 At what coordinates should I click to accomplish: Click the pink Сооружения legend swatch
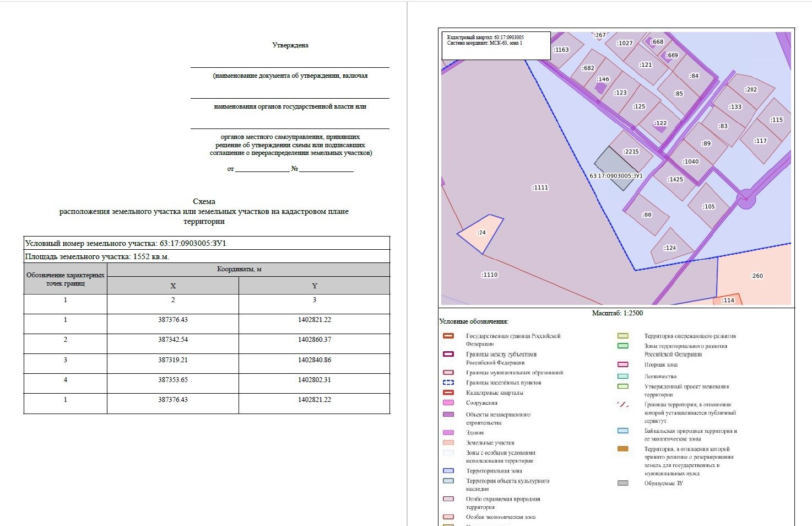tap(448, 402)
